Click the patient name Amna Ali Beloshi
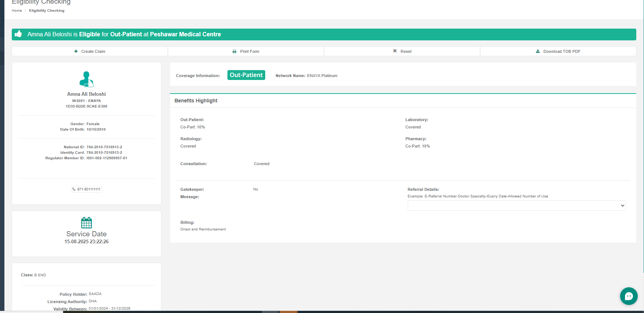Image resolution: width=644 pixels, height=313 pixels. (x=86, y=94)
